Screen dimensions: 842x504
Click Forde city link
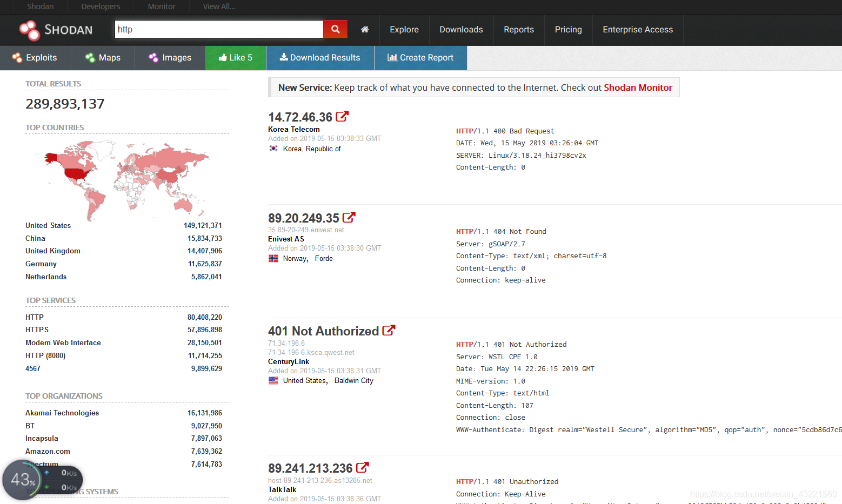(324, 258)
